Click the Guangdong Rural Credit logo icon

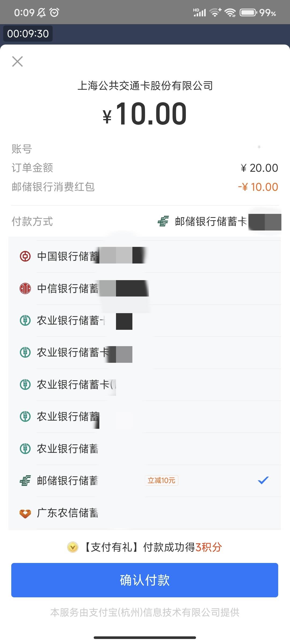(x=25, y=513)
